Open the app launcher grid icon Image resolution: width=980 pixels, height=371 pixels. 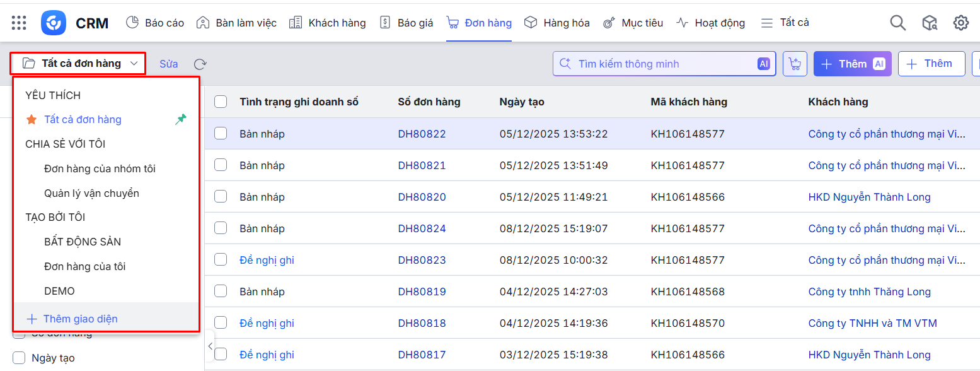click(x=19, y=23)
